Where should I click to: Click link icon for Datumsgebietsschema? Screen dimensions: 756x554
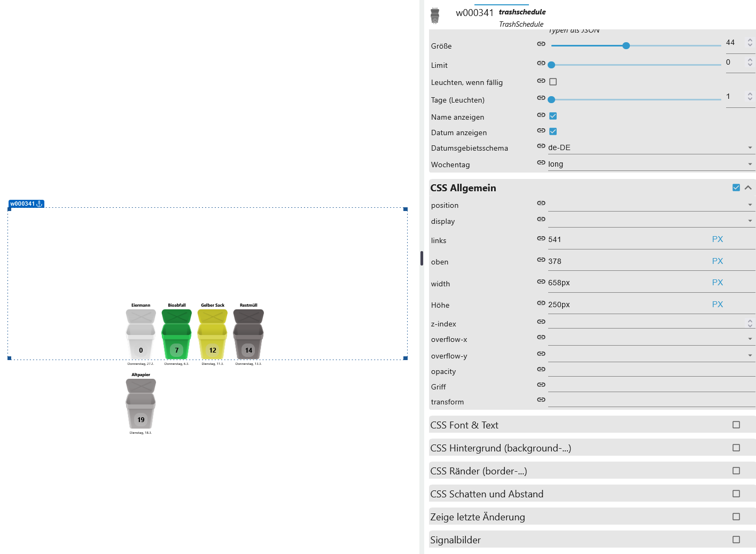pyautogui.click(x=541, y=146)
